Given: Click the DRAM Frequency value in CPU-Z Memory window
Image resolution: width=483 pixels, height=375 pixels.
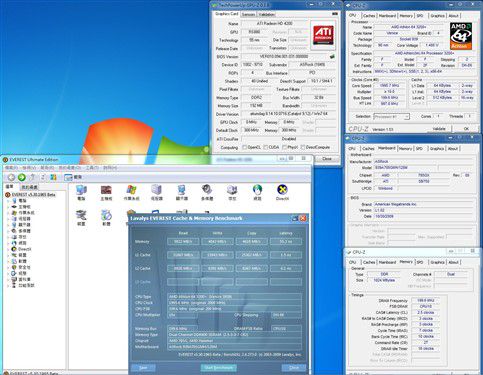Looking at the screenshot, I should point(425,300).
